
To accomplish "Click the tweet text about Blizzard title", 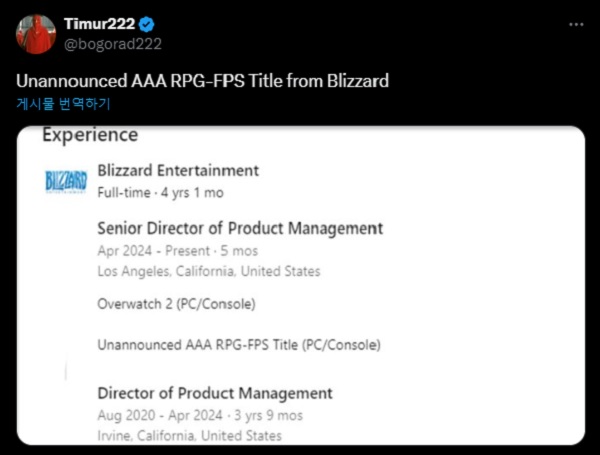I will (202, 81).
